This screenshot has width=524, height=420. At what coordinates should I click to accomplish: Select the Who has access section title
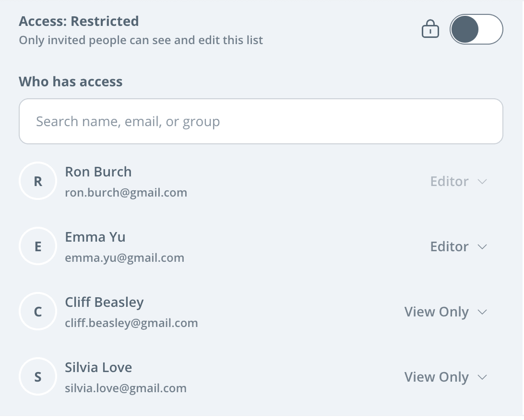click(71, 82)
